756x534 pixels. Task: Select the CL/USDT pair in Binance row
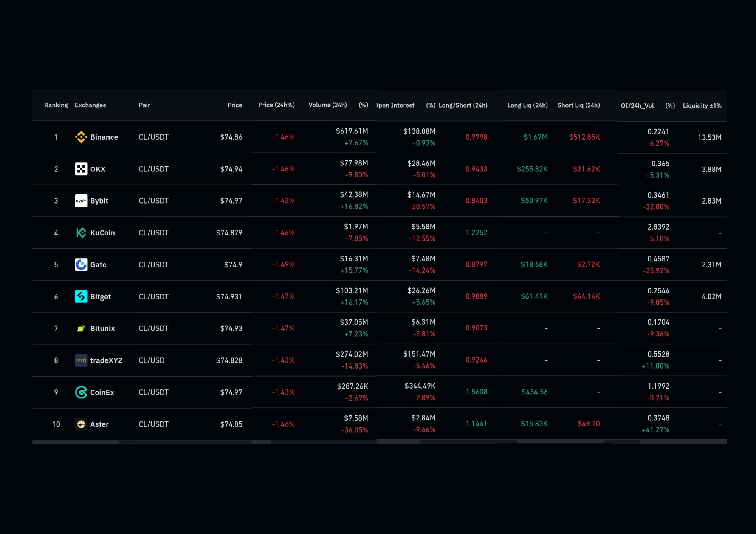(153, 137)
